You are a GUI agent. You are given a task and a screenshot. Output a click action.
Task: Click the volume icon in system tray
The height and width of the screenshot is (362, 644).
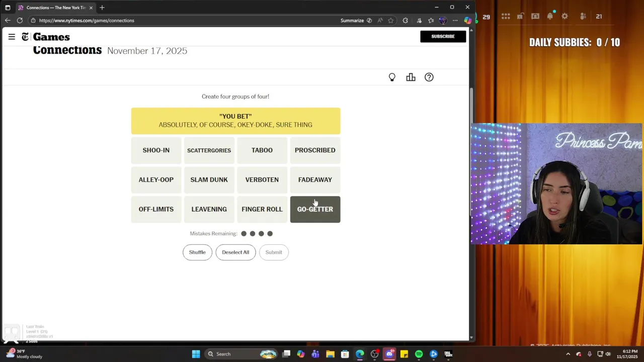click(x=608, y=354)
